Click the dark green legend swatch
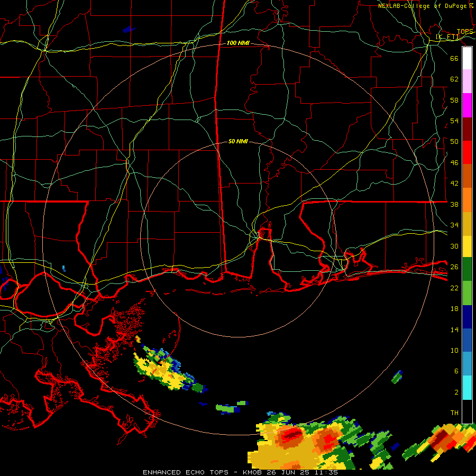The image size is (476, 476). click(467, 269)
